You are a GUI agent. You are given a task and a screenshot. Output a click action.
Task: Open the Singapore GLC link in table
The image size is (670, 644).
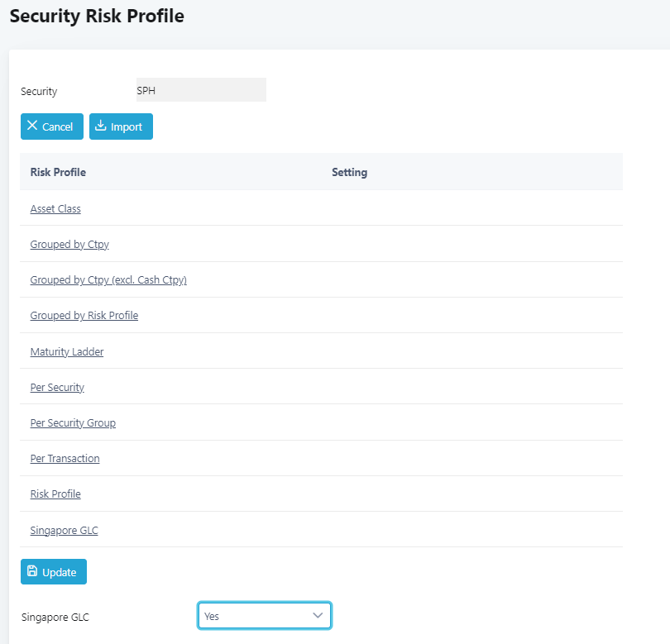(64, 530)
